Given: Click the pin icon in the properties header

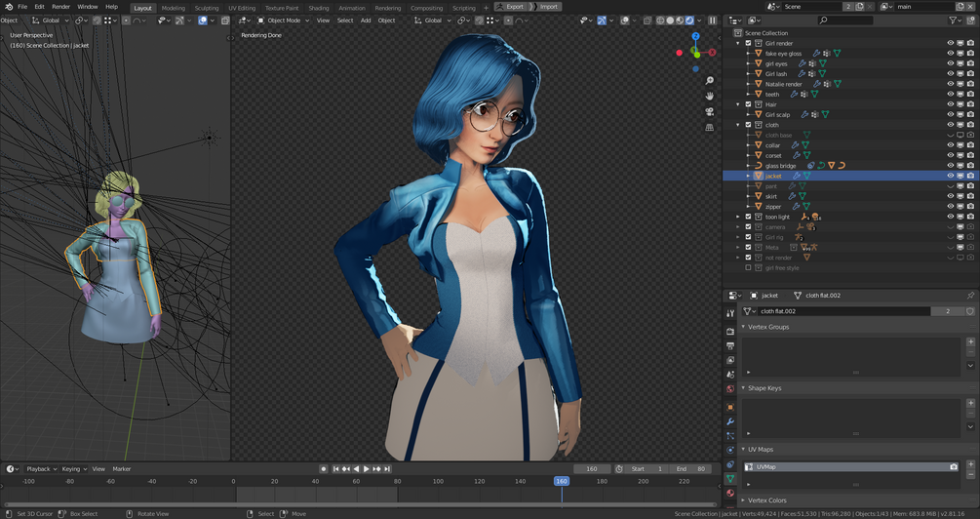Looking at the screenshot, I should [x=970, y=296].
